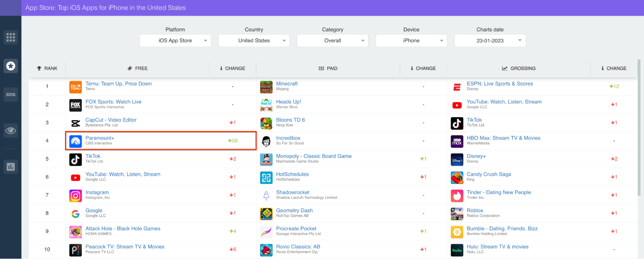This screenshot has height=259, width=644.
Task: Click the Bumble Holding Limited publisher text
Action: click(487, 234)
